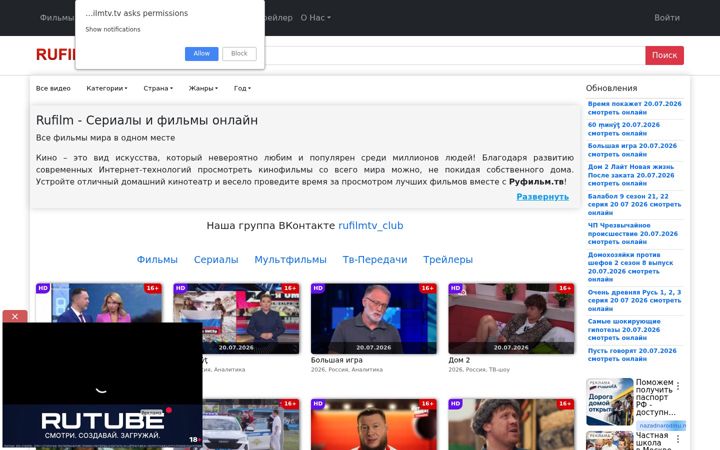Select the Все видео filter

(53, 88)
